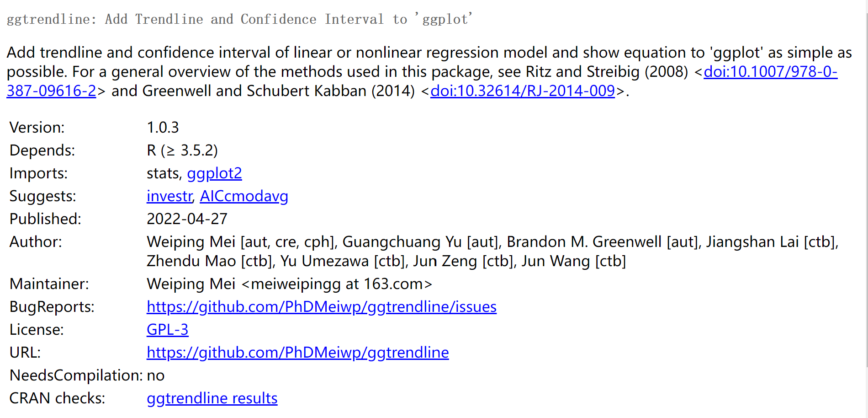Open the AICcmodavg package link
Image resolution: width=868 pixels, height=418 pixels.
point(244,196)
